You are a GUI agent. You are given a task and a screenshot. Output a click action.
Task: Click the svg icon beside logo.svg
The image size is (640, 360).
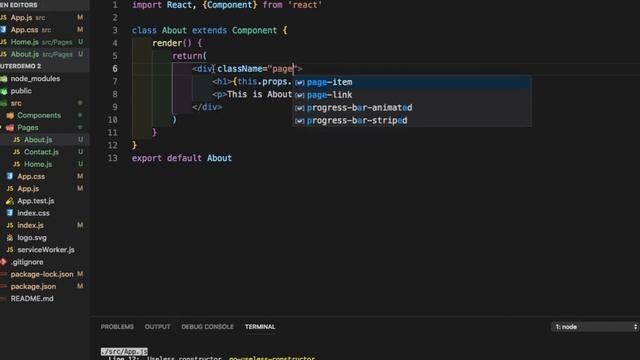point(10,238)
